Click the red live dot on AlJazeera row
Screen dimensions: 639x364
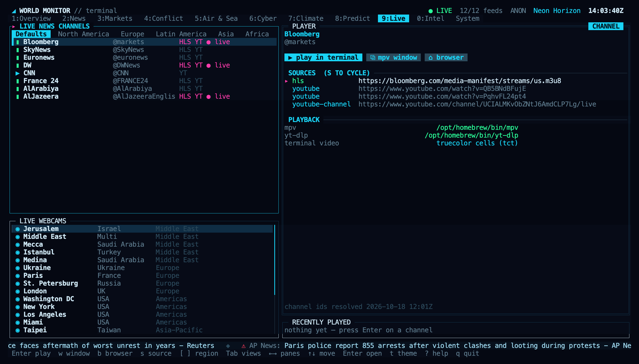point(208,97)
